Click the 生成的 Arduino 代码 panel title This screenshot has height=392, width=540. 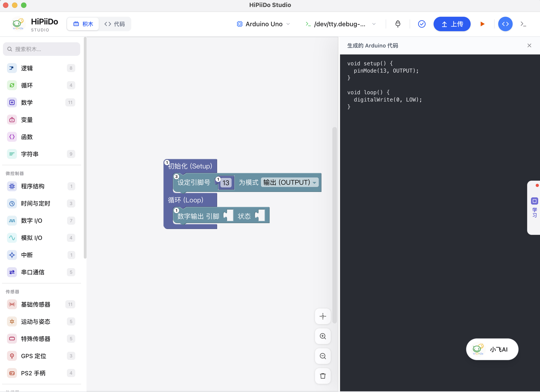(372, 45)
